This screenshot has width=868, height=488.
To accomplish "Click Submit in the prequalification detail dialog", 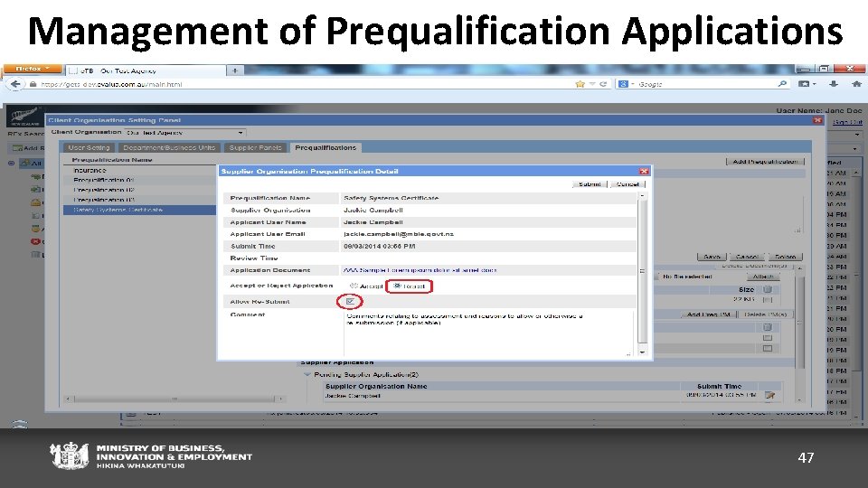I will click(x=590, y=184).
